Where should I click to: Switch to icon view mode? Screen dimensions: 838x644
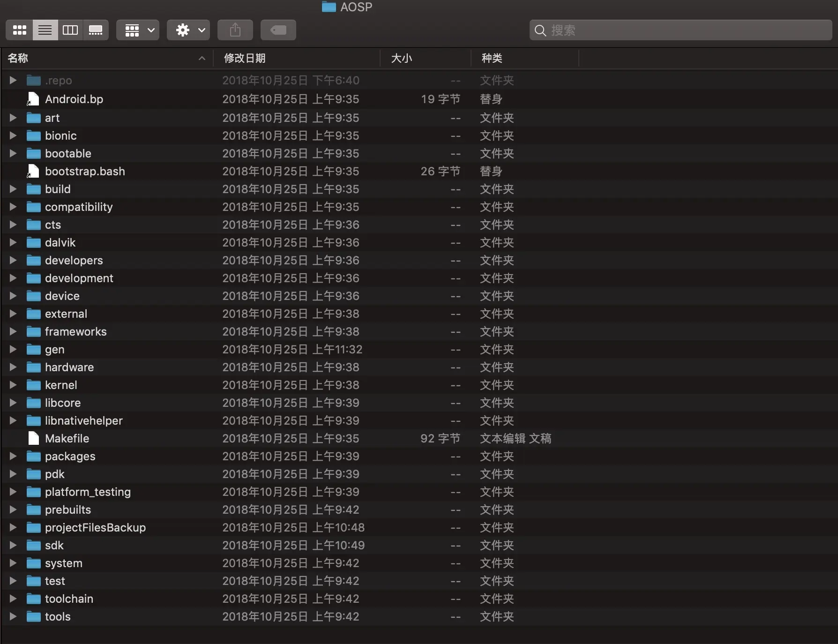click(x=20, y=30)
